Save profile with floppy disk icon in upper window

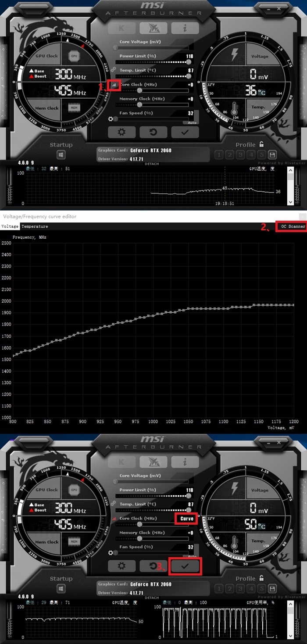coord(272,155)
